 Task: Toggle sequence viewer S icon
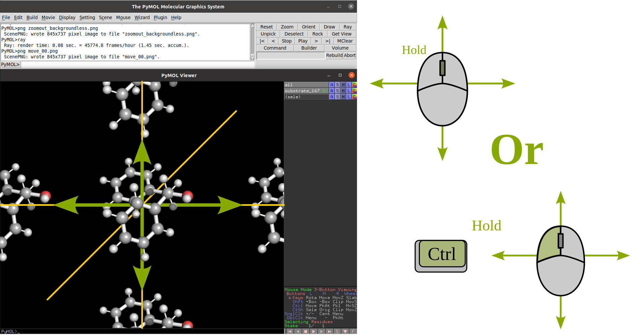coord(337,331)
